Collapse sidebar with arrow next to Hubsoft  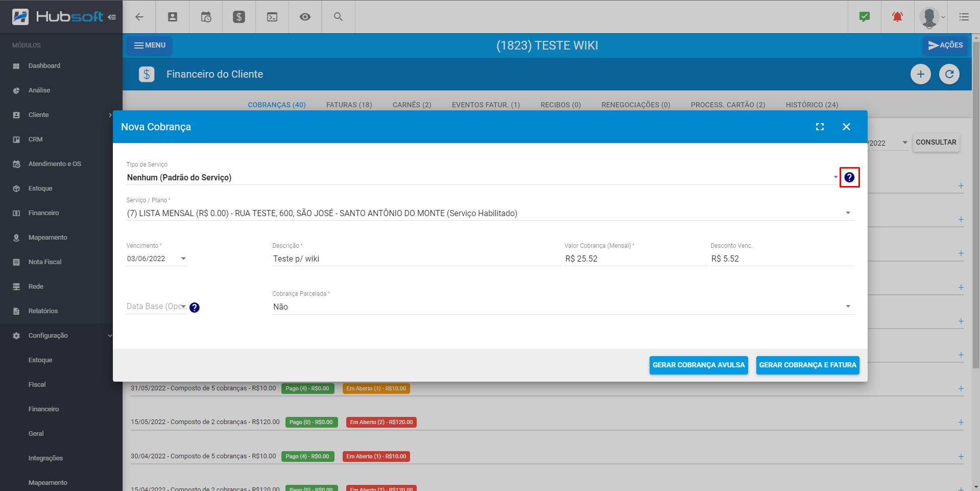coord(112,17)
